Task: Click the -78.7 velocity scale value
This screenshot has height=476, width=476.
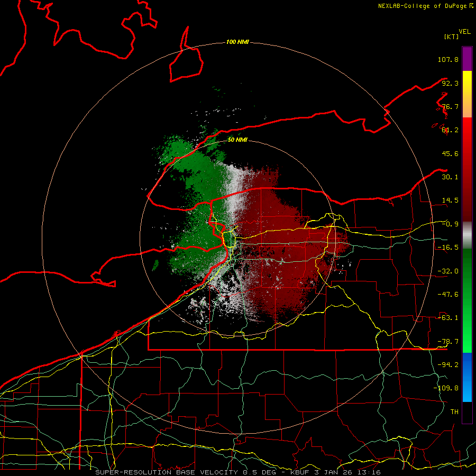Action: [x=448, y=342]
